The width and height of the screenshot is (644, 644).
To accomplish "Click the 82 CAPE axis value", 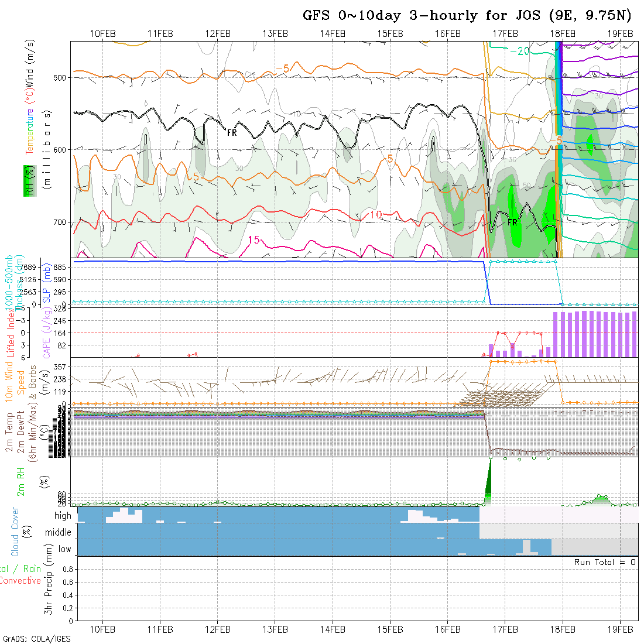I will coord(61,346).
